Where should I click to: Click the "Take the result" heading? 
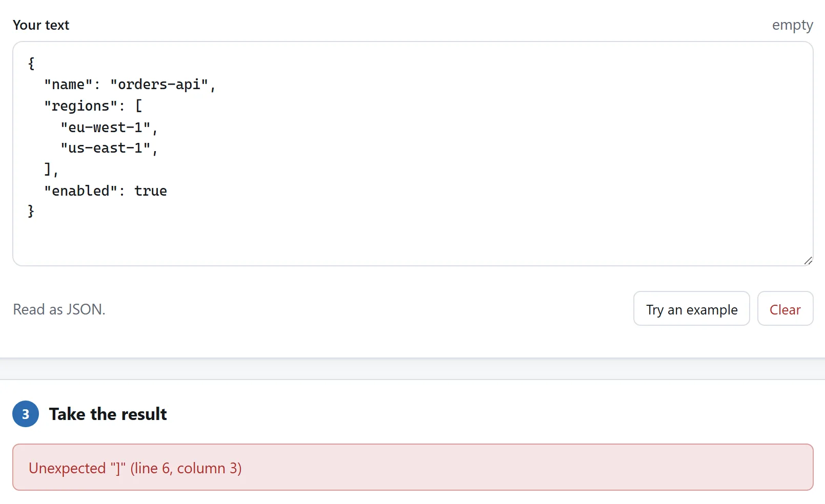(108, 414)
